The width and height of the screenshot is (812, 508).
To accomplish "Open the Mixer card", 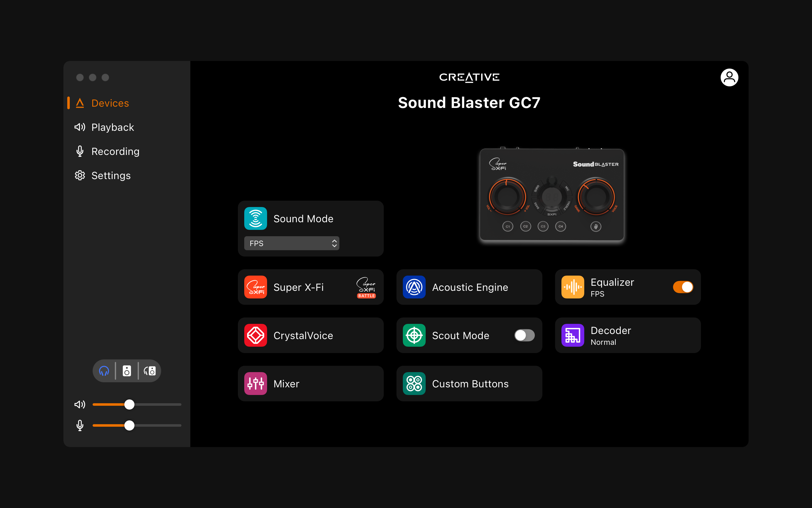I will tap(311, 383).
